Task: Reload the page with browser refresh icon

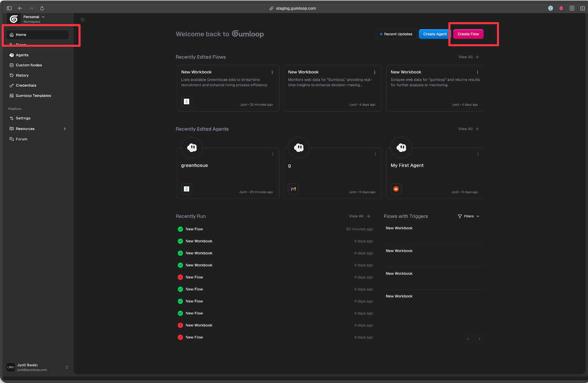Action: click(x=42, y=8)
